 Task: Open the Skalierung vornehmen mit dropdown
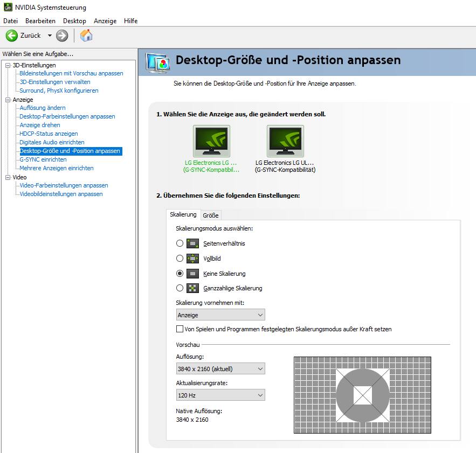click(x=220, y=315)
